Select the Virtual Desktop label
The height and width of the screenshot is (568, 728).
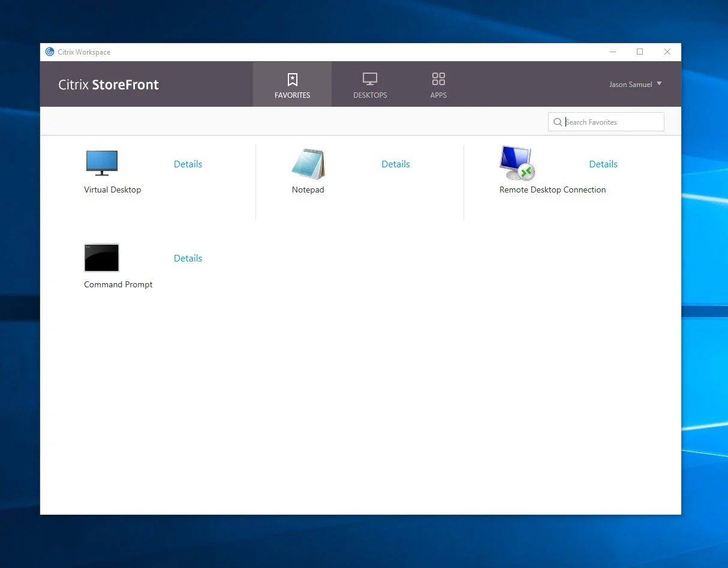click(x=113, y=190)
